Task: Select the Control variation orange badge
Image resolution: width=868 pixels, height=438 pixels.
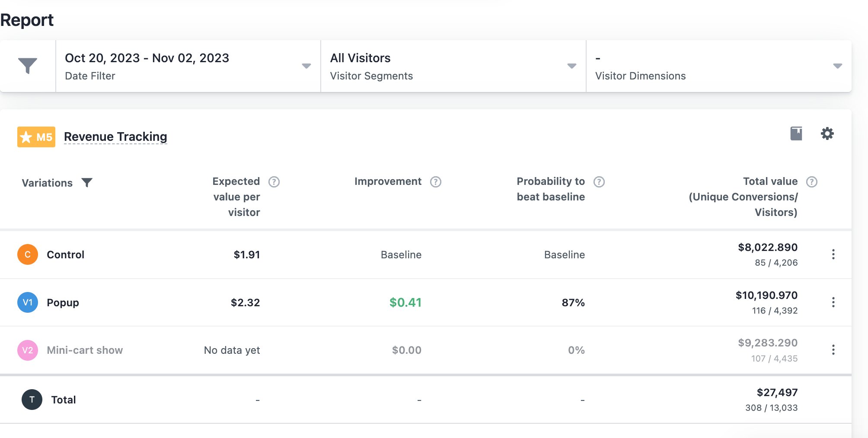Action: click(x=28, y=254)
